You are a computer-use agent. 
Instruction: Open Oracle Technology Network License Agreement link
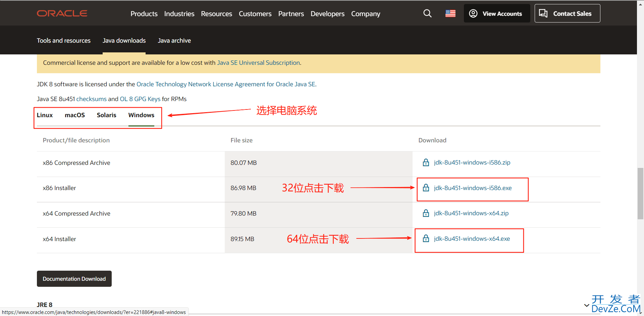point(226,84)
